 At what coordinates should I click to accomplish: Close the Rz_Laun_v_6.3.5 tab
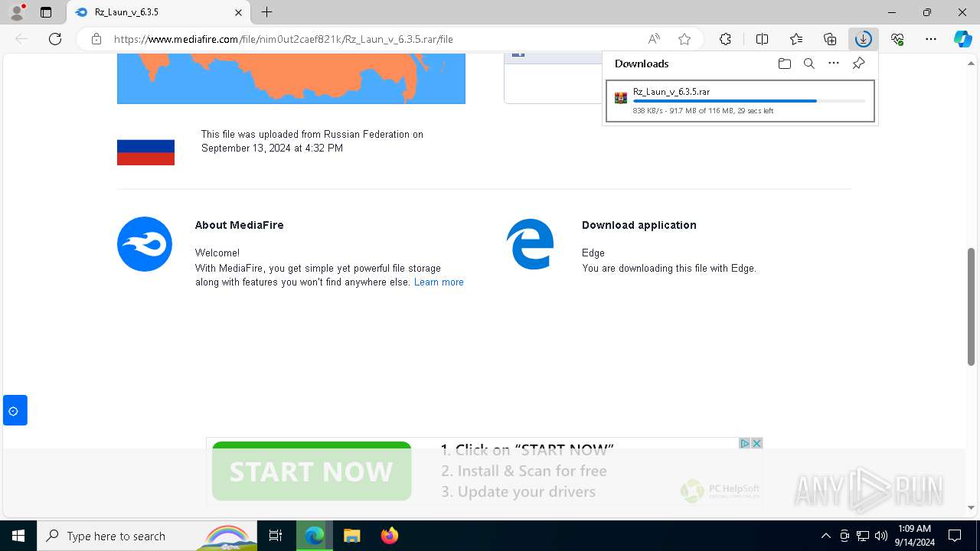tap(238, 12)
